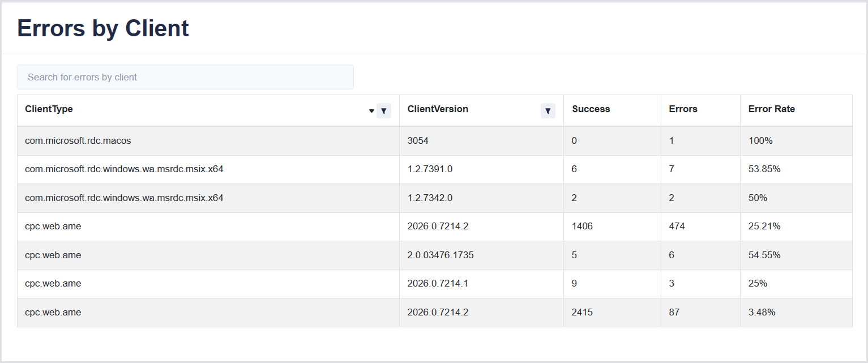Open the ClientType column filter icon
The image size is (868, 363).
(x=383, y=111)
